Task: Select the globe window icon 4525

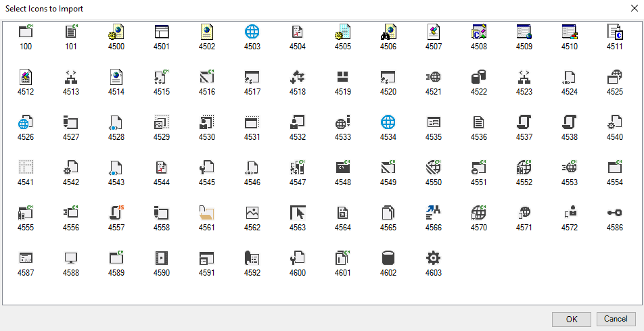Action: click(x=615, y=77)
